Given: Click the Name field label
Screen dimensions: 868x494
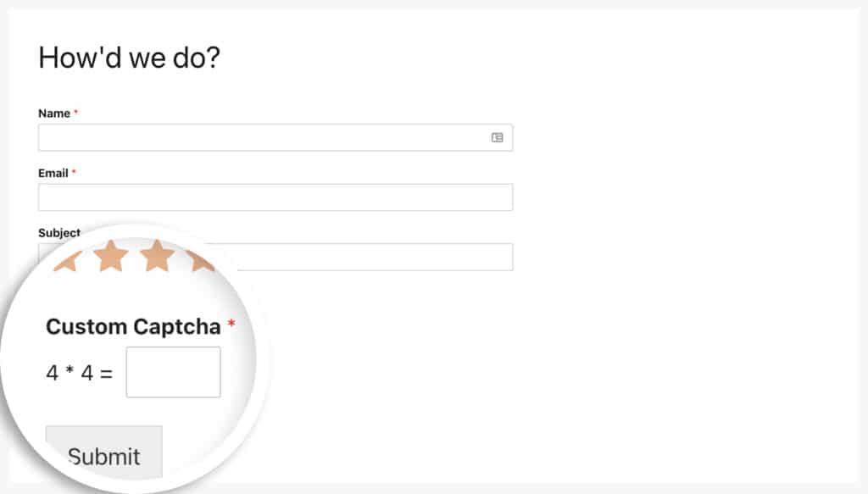Looking at the screenshot, I should pos(54,114).
